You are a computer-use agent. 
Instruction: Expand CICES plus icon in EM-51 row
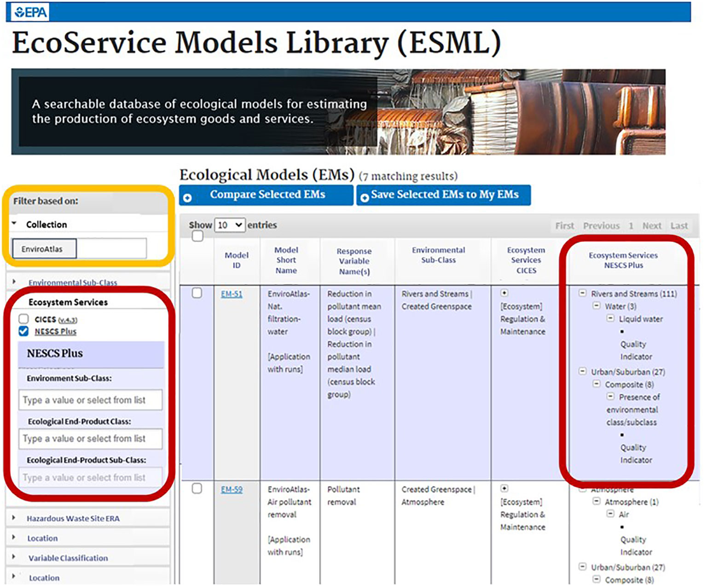click(504, 293)
